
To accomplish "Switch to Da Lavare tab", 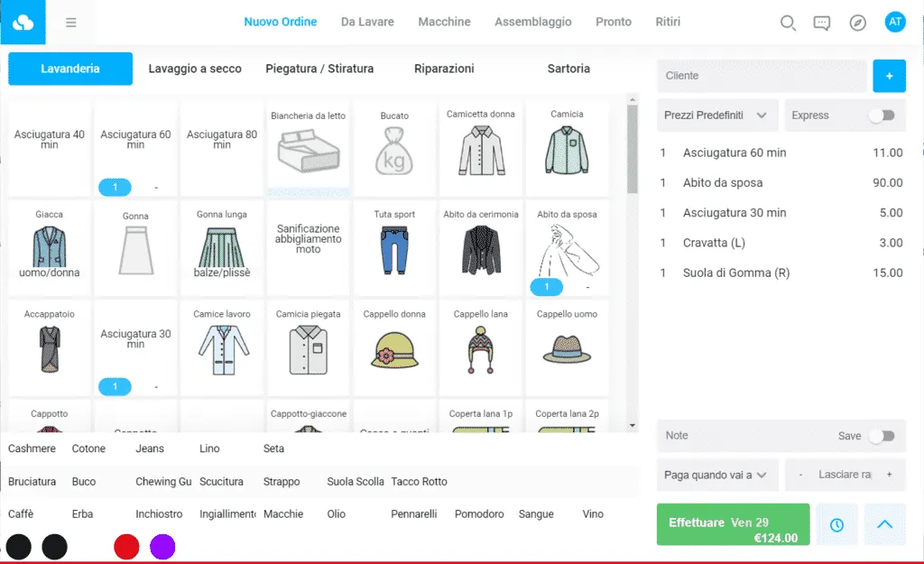I will [x=367, y=22].
